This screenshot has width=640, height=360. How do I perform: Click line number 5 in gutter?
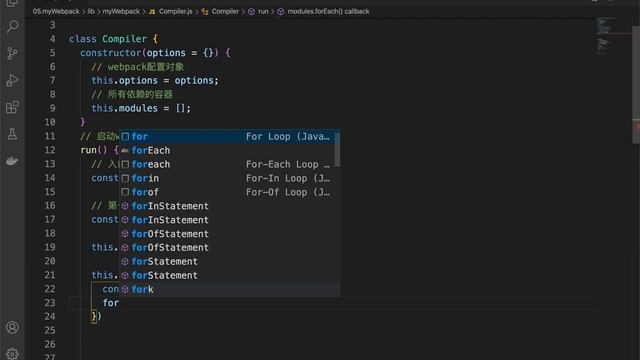(52, 53)
